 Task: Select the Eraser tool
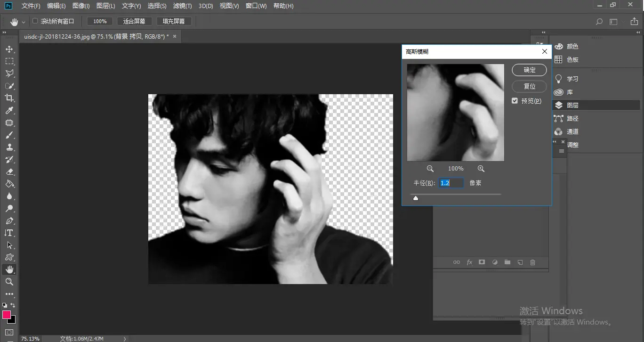9,172
